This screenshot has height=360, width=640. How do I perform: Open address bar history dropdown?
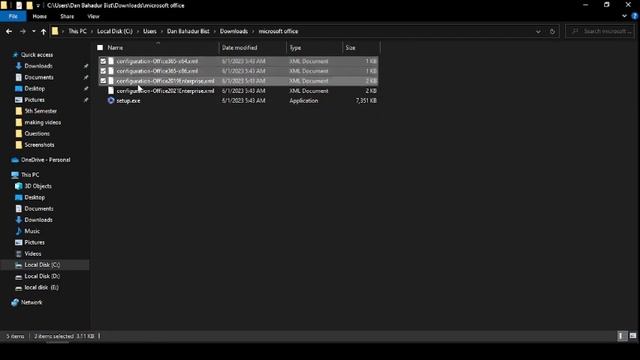pos(538,31)
